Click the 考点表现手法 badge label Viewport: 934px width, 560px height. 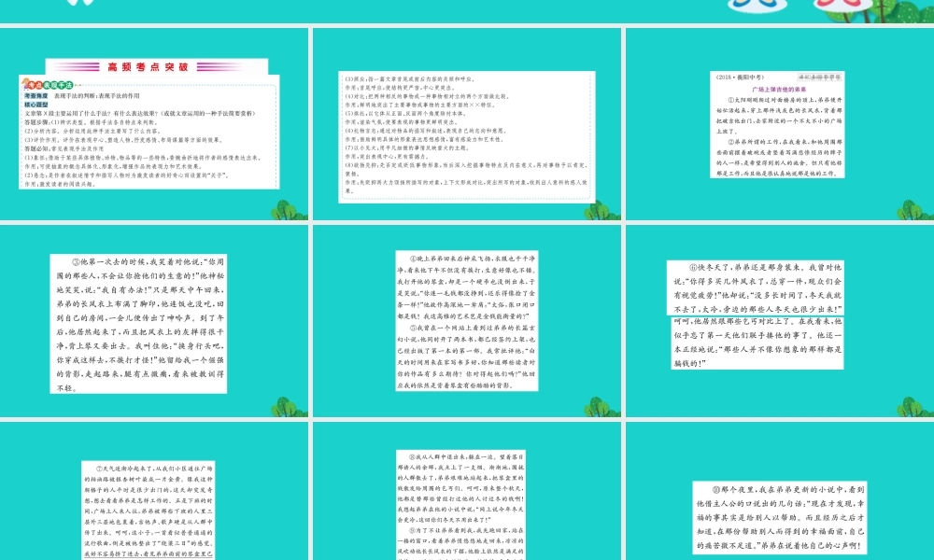pos(50,85)
